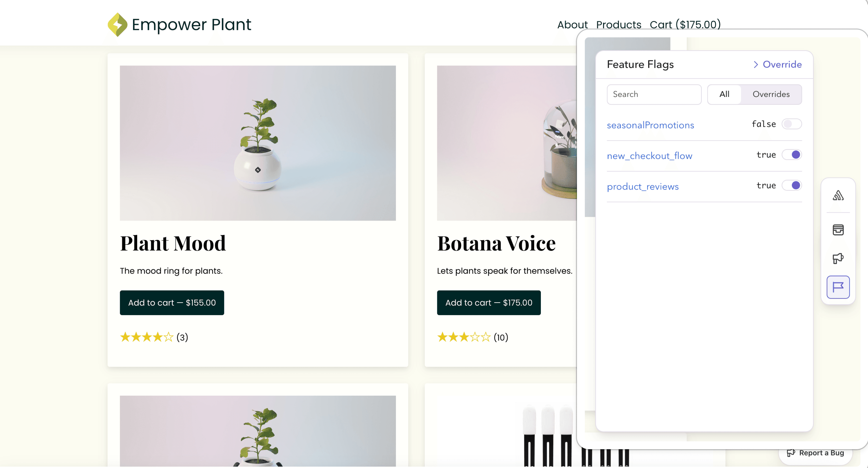Expand the All filter in Feature Flags

[725, 94]
